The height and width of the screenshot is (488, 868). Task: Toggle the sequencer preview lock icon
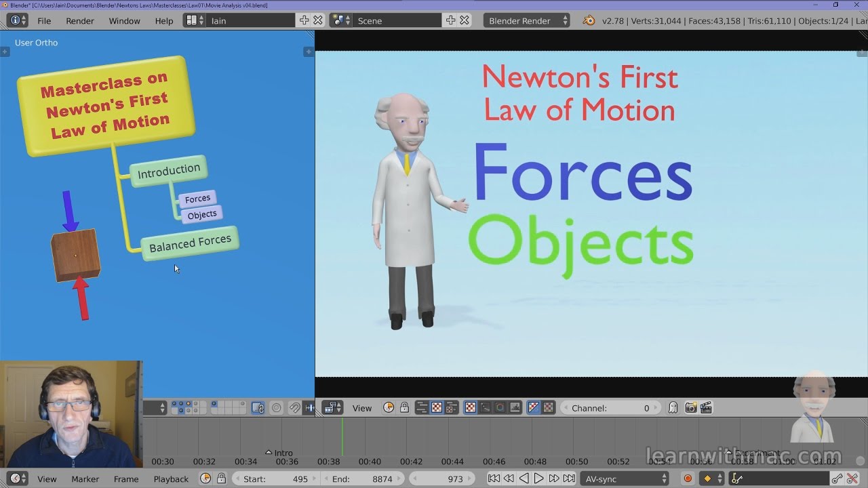tap(404, 408)
